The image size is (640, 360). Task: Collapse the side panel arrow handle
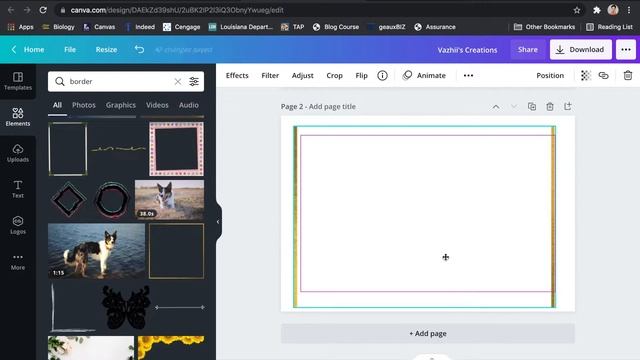tap(218, 222)
